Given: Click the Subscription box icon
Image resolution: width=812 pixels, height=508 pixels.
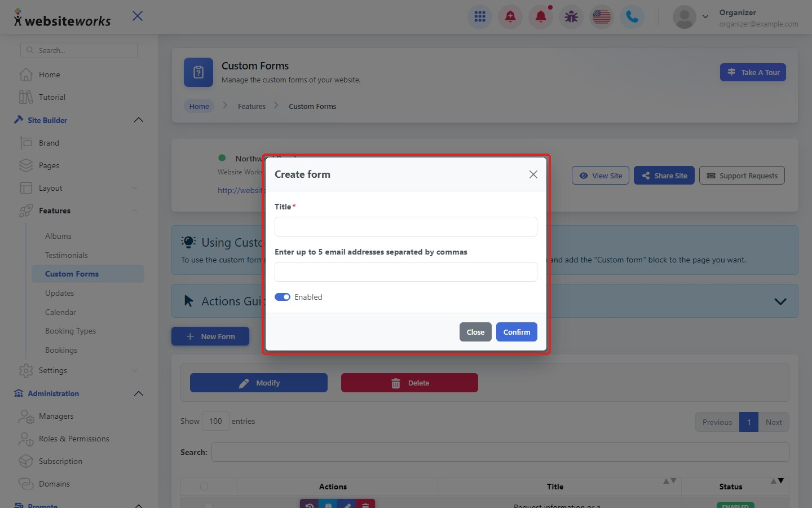Looking at the screenshot, I should coord(26,461).
